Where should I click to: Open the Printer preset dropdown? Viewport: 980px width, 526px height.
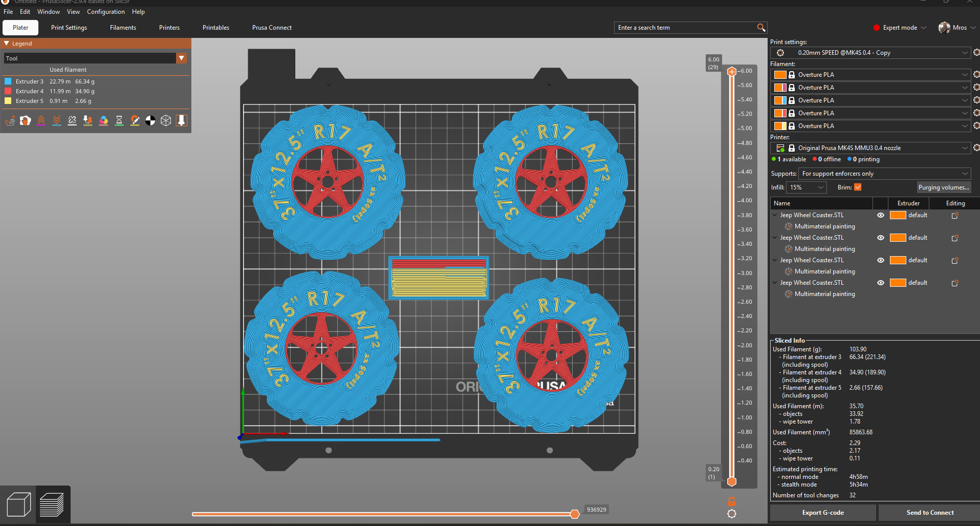point(870,148)
